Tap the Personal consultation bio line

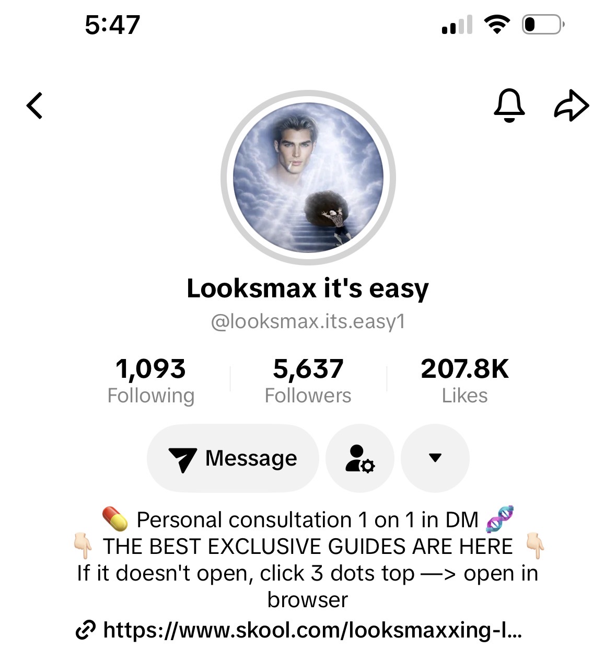pos(307,520)
